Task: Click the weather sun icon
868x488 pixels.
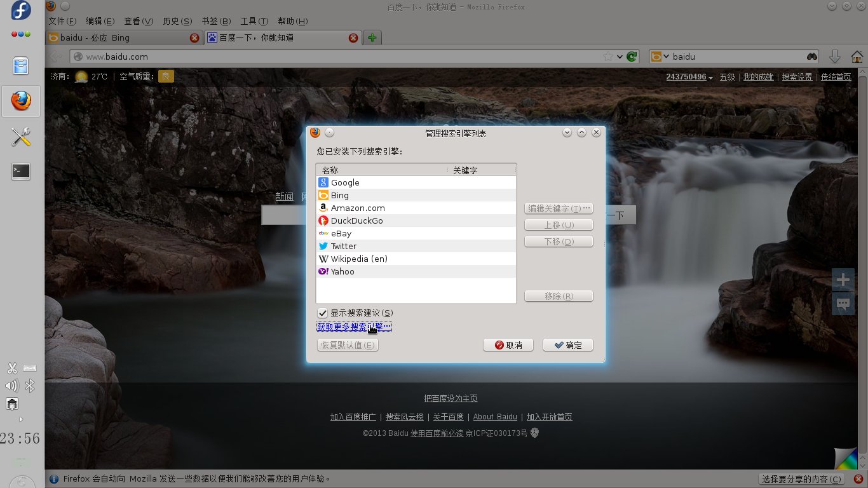Action: coord(81,77)
